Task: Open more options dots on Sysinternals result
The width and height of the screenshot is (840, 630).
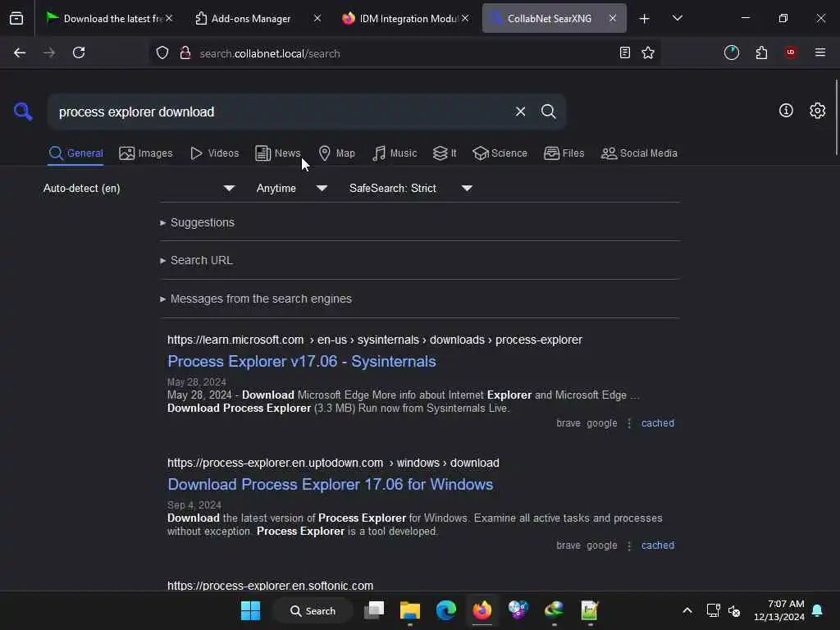Action: click(x=629, y=423)
